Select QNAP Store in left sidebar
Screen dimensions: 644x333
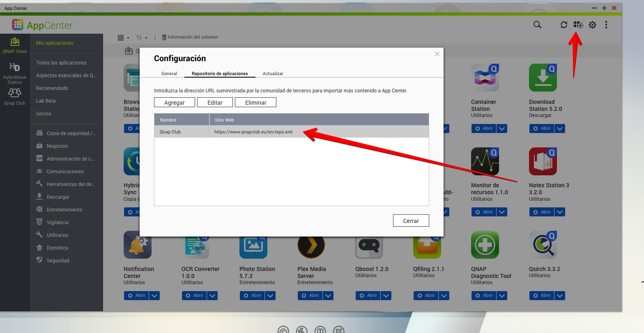pyautogui.click(x=15, y=46)
